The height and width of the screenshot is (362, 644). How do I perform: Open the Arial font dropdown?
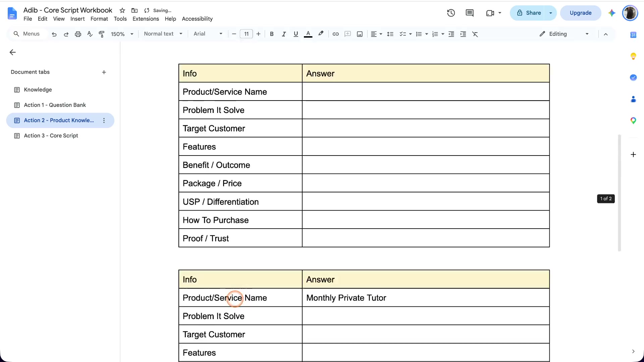(208, 34)
